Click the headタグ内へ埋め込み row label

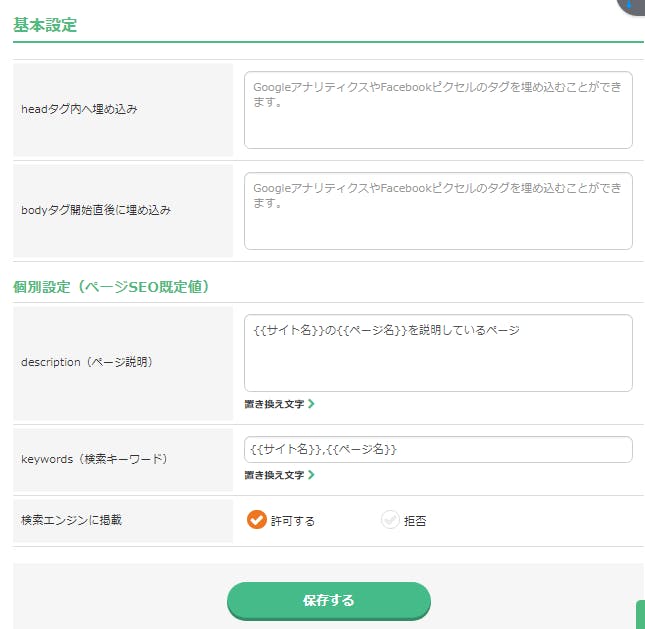pos(79,109)
